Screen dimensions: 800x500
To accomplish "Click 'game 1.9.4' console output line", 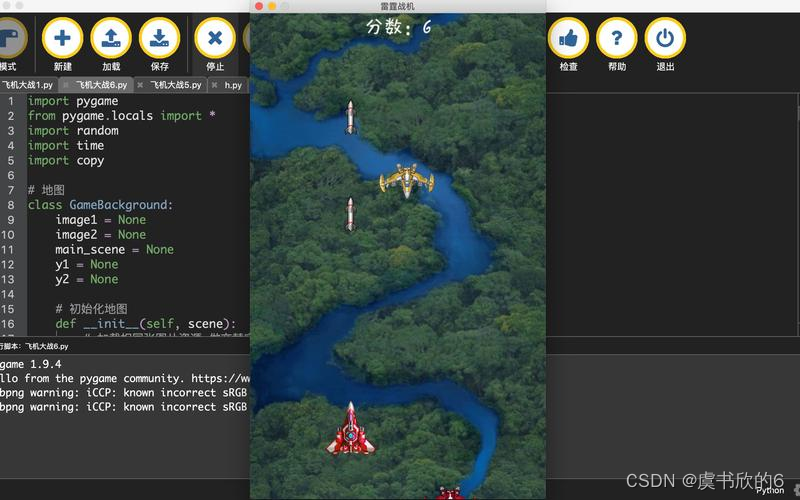I will point(31,364).
